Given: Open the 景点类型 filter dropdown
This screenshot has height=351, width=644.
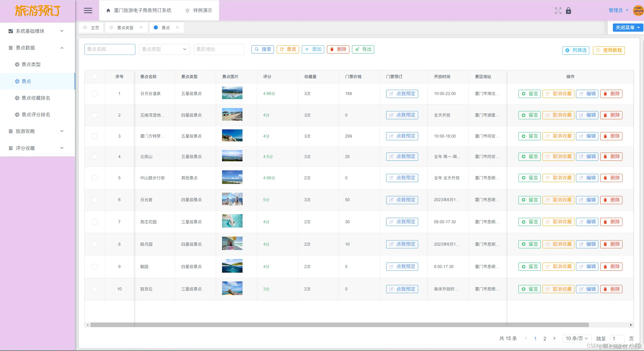Looking at the screenshot, I should click(x=164, y=49).
